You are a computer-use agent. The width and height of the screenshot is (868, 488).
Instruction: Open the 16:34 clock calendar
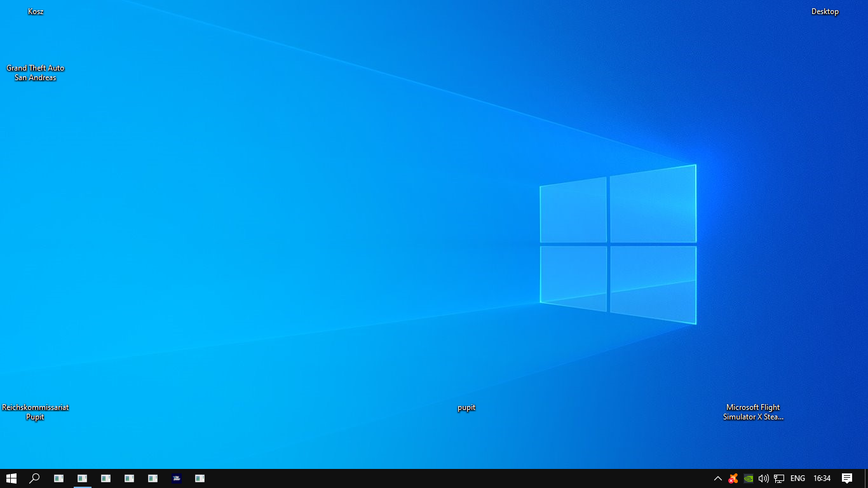[x=822, y=478]
